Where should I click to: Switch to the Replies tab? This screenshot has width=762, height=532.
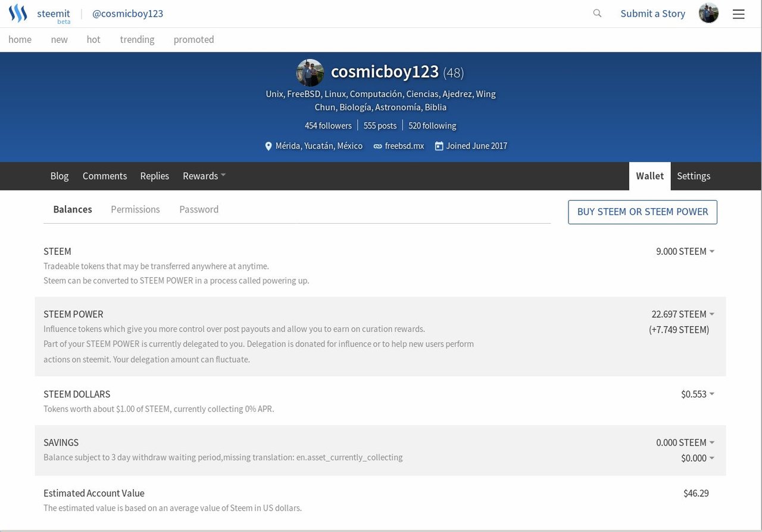point(155,176)
